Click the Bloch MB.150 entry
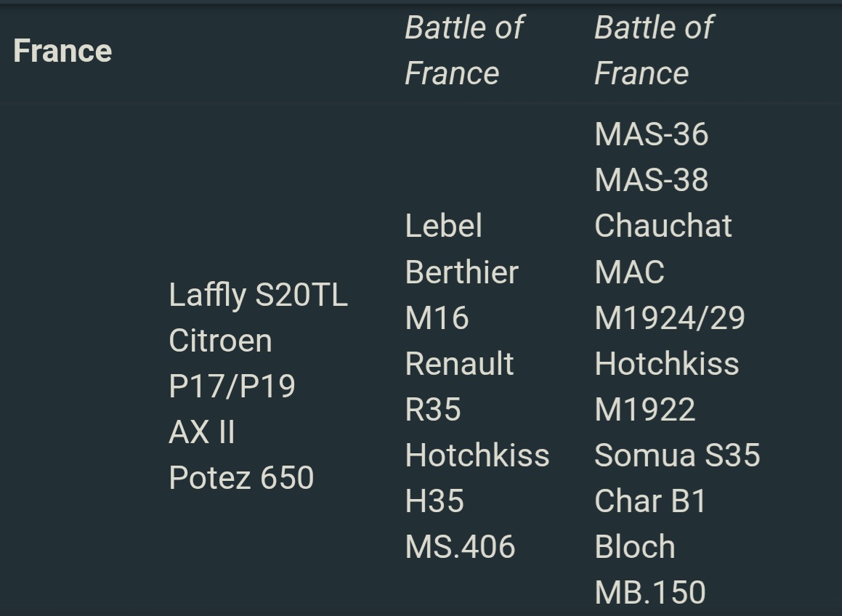 [649, 570]
